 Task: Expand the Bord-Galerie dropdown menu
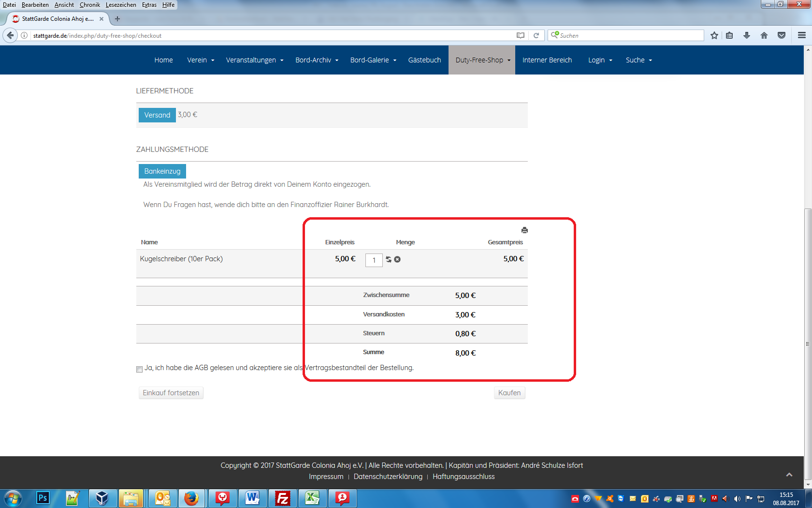[x=374, y=60]
